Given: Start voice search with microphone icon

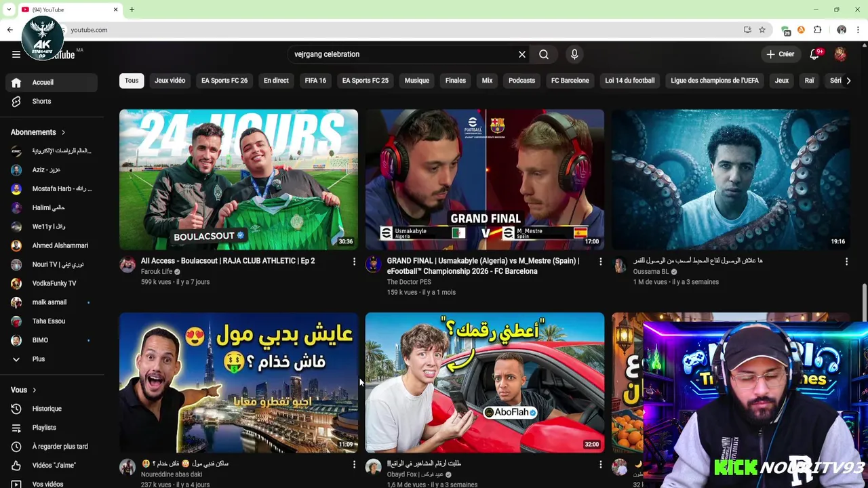Looking at the screenshot, I should click(574, 54).
